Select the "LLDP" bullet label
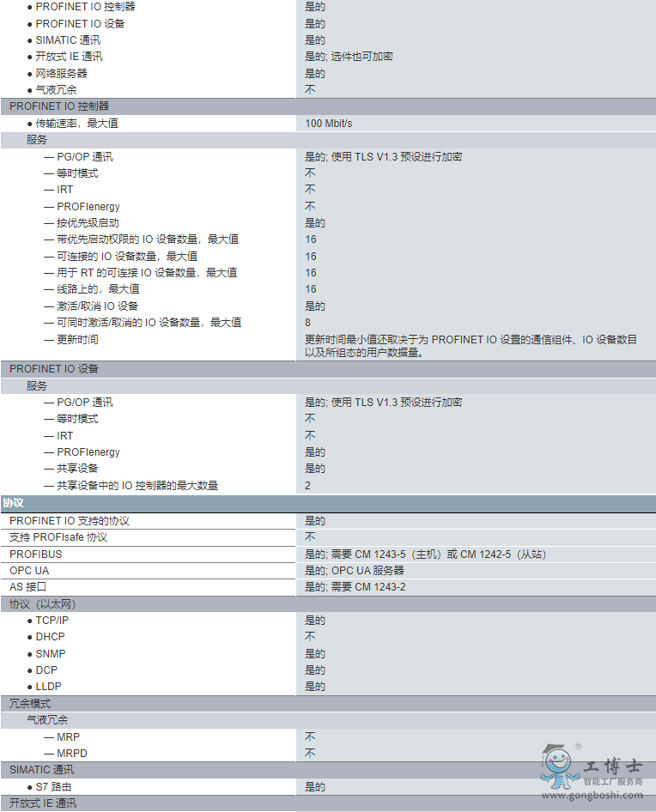Image resolution: width=656 pixels, height=812 pixels. pyautogui.click(x=49, y=687)
